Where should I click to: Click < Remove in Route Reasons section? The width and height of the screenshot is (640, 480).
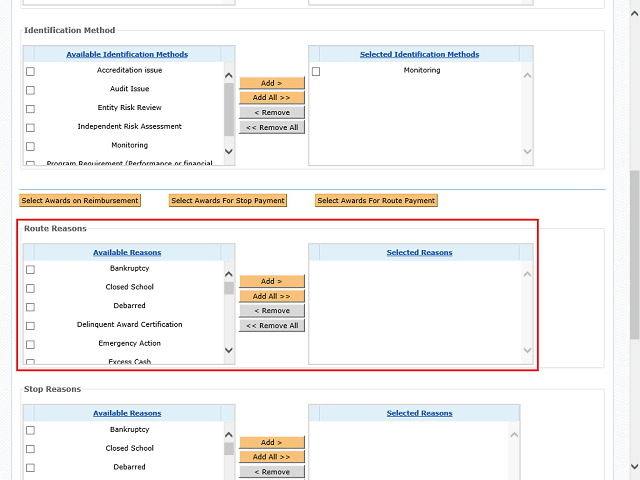pyautogui.click(x=272, y=311)
